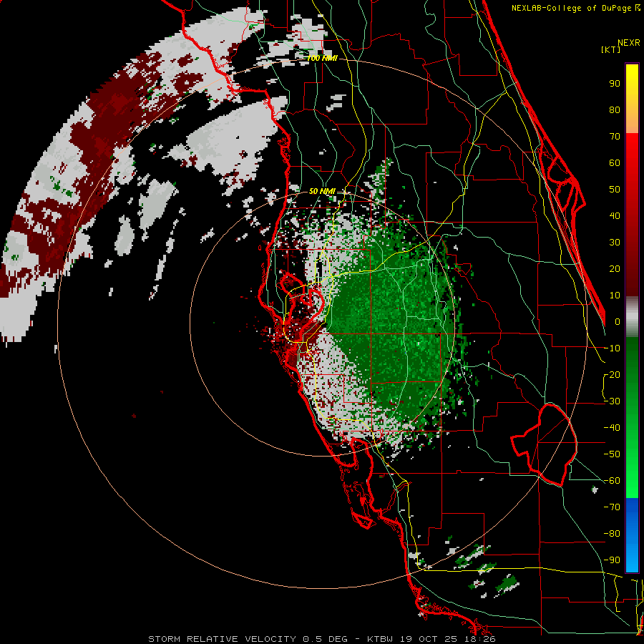
Task: Click the blue segment of the color bar
Action: 632,535
